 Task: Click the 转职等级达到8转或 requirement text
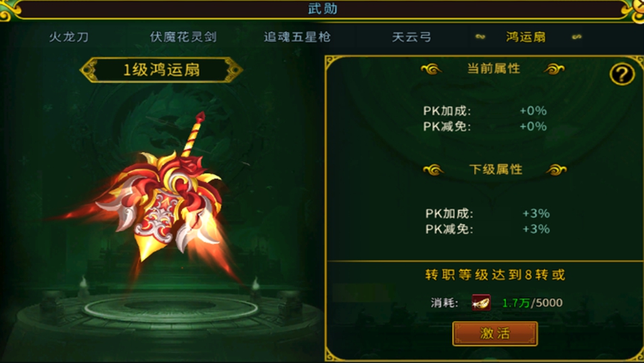point(495,274)
